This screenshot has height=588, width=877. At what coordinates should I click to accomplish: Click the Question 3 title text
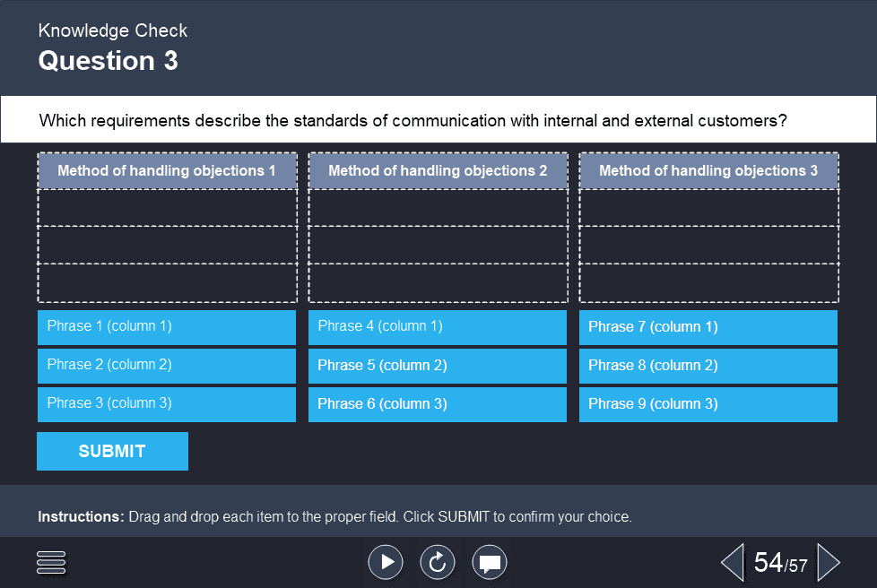(108, 61)
